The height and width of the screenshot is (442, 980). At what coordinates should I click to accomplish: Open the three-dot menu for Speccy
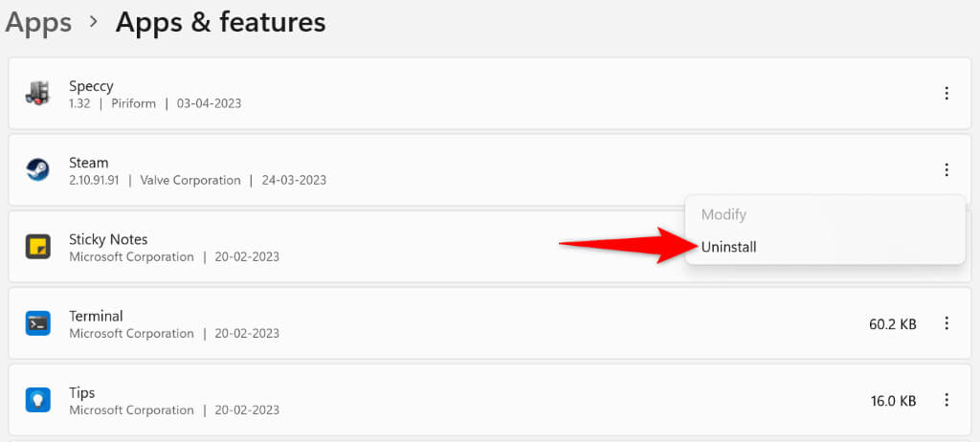point(947,93)
